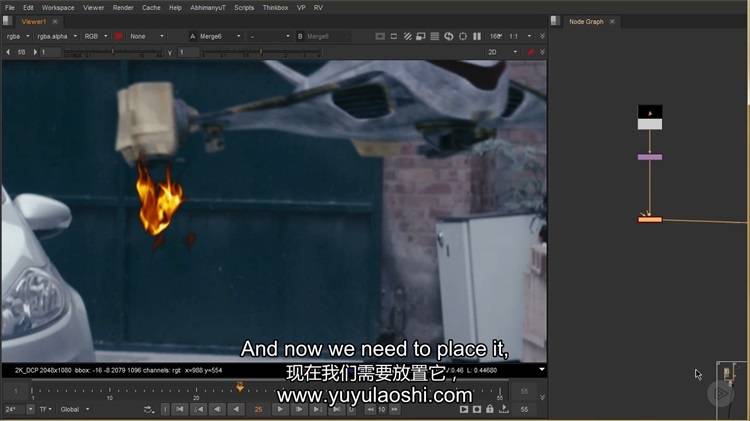Toggle the red channel indicator button

pos(117,36)
